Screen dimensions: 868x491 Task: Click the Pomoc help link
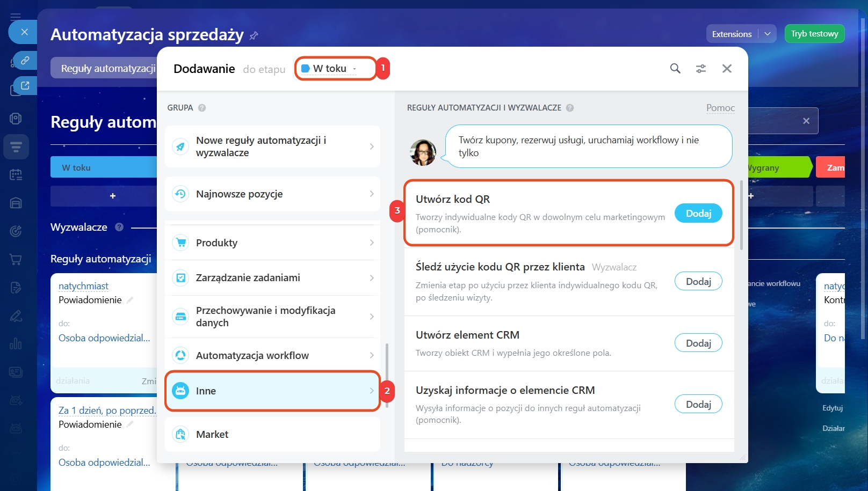(720, 108)
